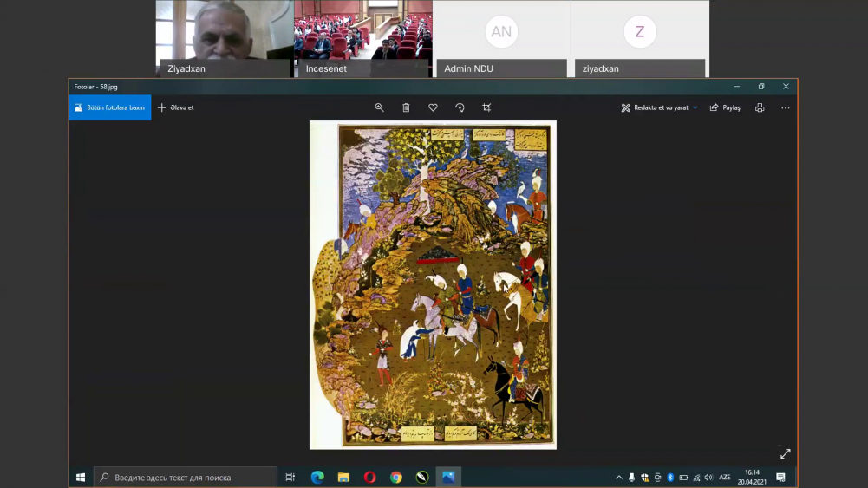This screenshot has width=868, height=488.
Task: Add photo to favorites with heart icon
Action: pyautogui.click(x=433, y=107)
